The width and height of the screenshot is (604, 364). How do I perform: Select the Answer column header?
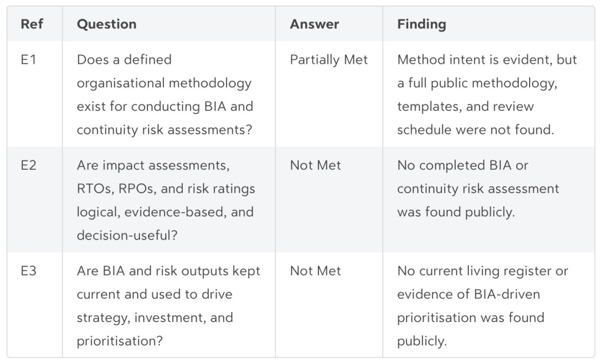(x=314, y=24)
